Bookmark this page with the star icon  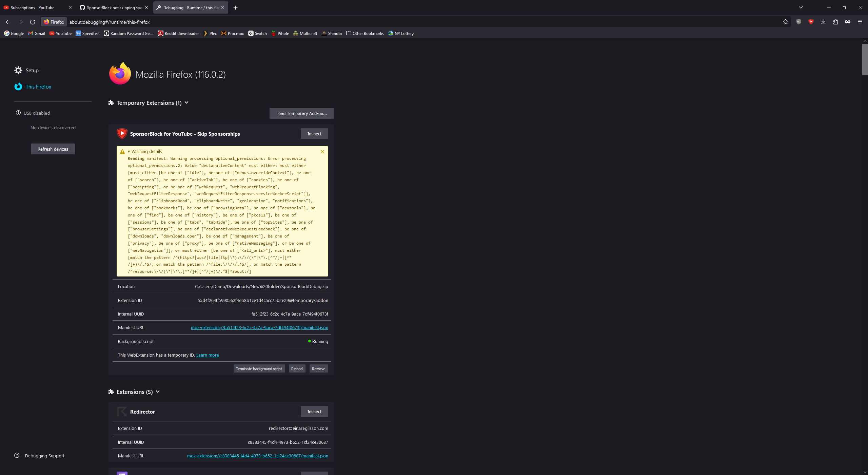point(786,22)
